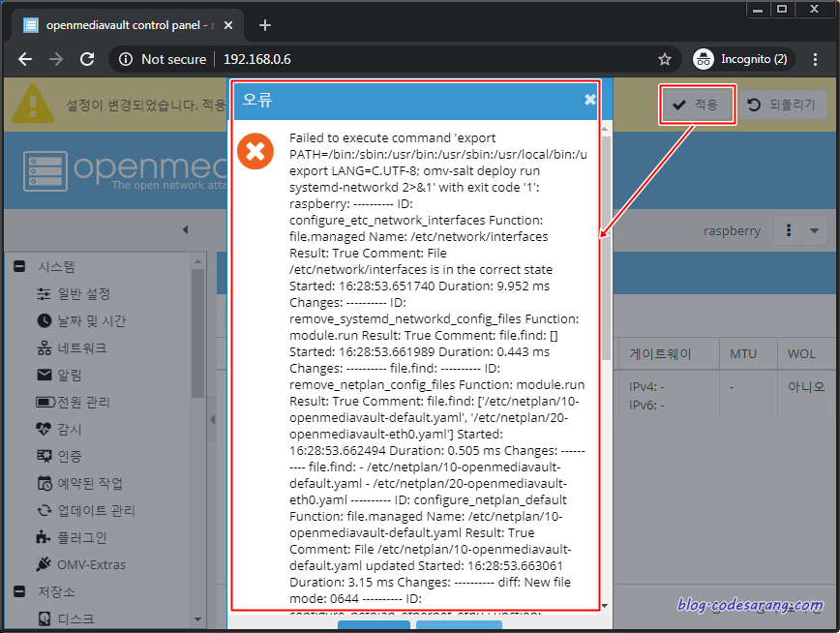Close the 오류 error dialog
Viewport: 840px width, 633px height.
589,100
